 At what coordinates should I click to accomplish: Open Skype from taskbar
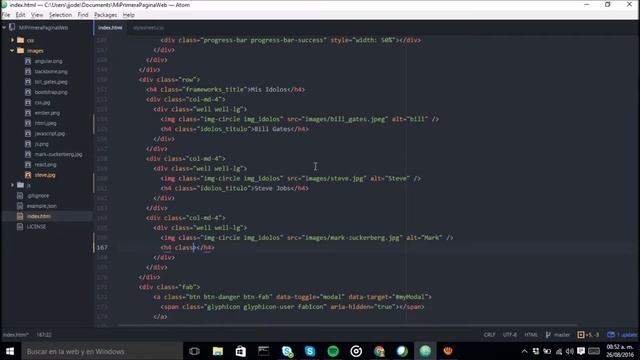coord(310,351)
